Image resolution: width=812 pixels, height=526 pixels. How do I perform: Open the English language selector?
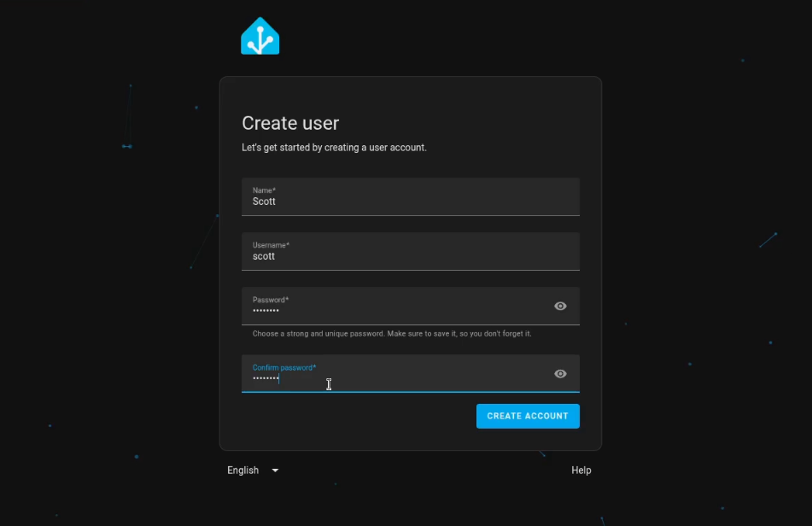253,470
